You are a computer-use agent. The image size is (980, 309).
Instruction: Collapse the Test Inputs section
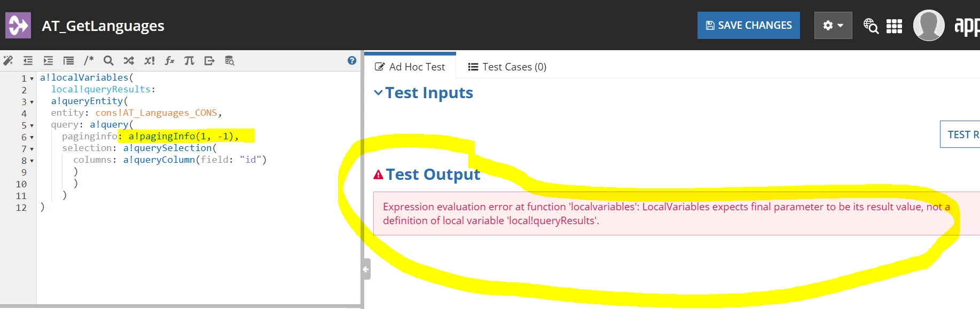tap(379, 93)
